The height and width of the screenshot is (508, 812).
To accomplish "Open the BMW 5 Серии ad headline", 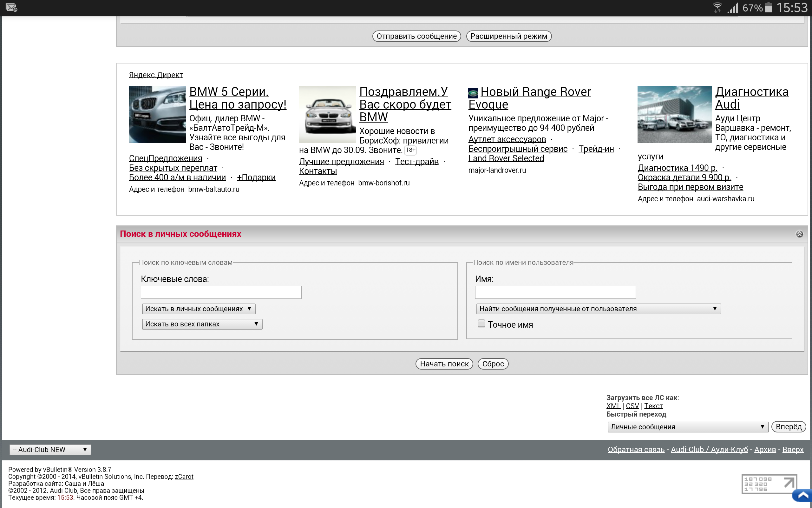I will click(x=238, y=98).
